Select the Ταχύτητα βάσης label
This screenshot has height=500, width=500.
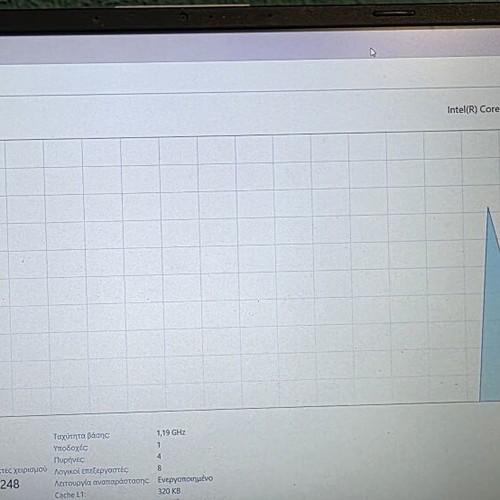pyautogui.click(x=81, y=436)
